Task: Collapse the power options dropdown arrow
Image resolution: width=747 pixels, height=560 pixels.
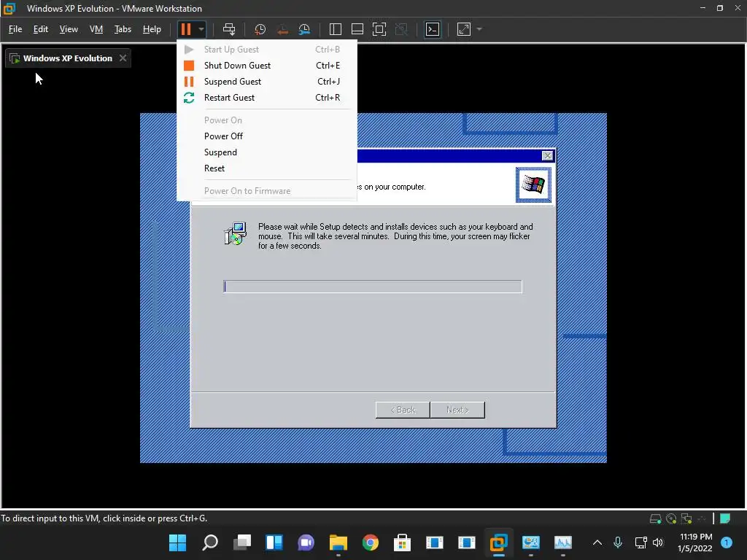Action: 201,29
